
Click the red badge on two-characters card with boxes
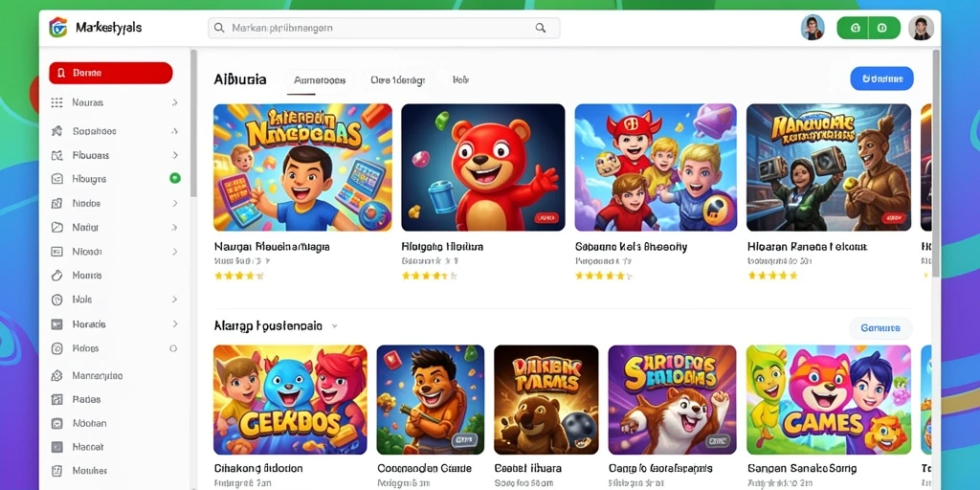point(892,218)
